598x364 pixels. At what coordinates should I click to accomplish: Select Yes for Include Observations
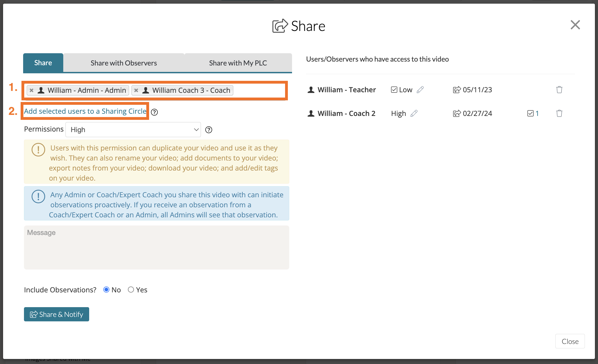click(131, 290)
